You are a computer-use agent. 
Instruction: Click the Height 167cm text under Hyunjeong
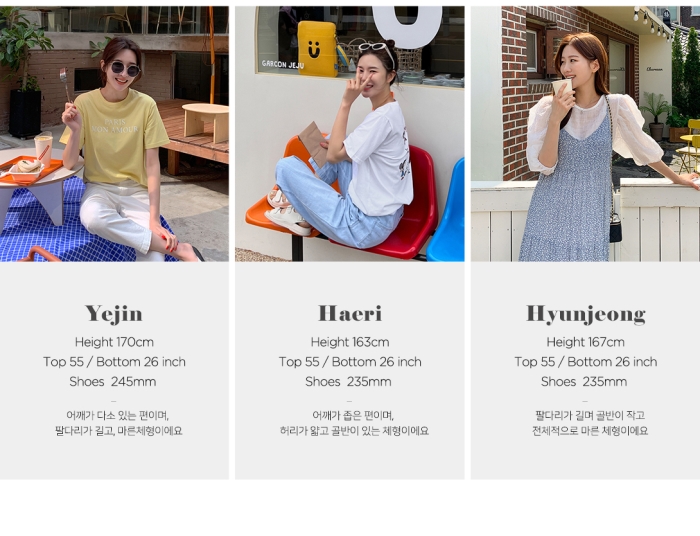click(x=586, y=342)
